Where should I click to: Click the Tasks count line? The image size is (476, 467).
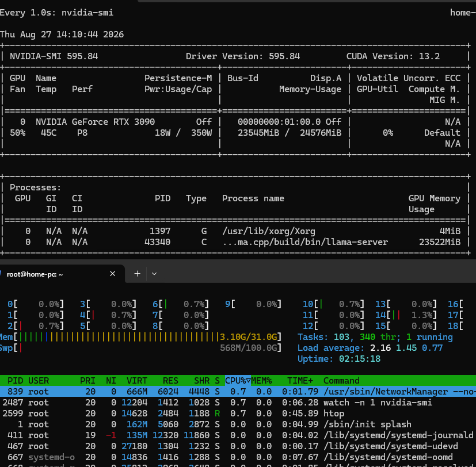[375, 336]
